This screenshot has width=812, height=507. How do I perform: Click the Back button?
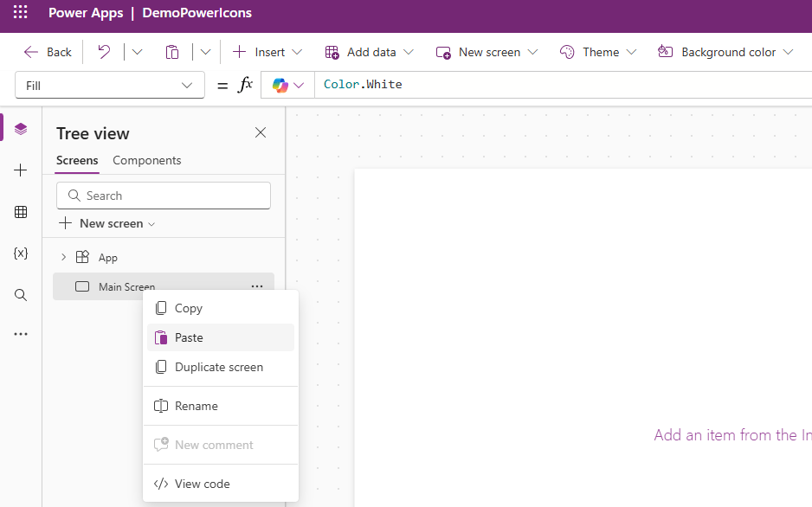click(48, 52)
